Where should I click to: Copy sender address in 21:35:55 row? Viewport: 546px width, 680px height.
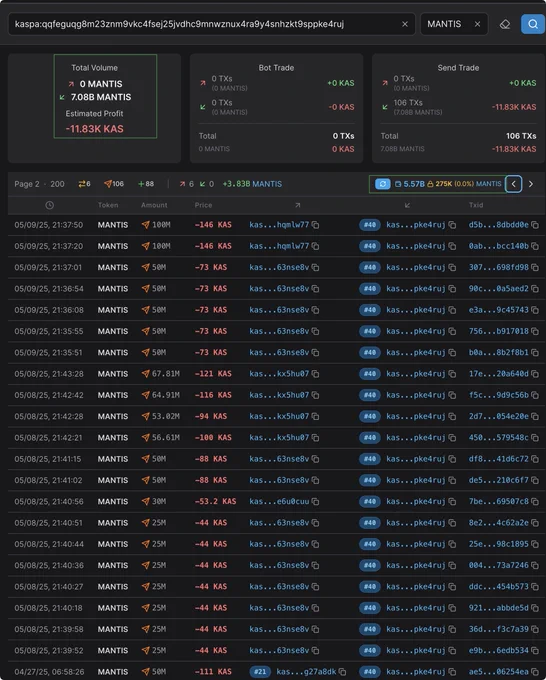[x=316, y=331]
